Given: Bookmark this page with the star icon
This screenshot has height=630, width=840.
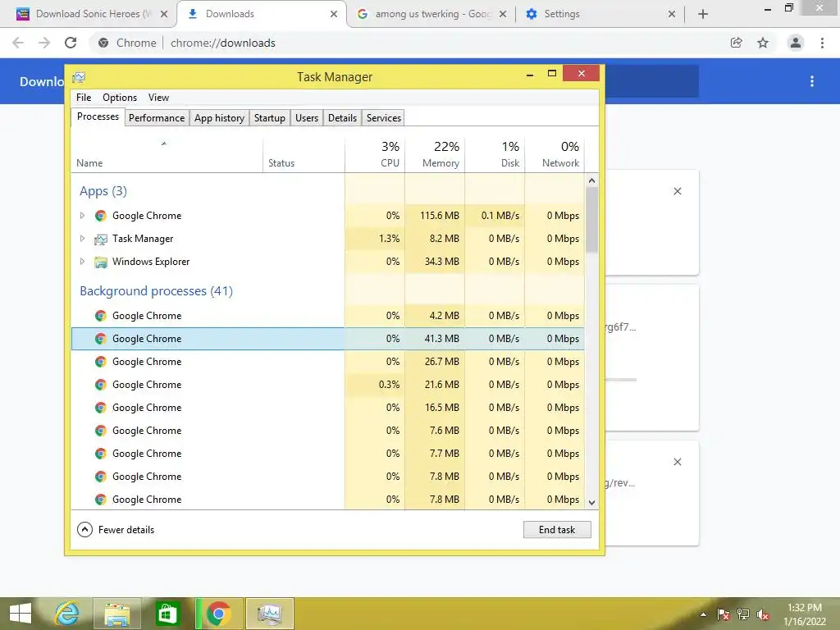Looking at the screenshot, I should [x=763, y=43].
